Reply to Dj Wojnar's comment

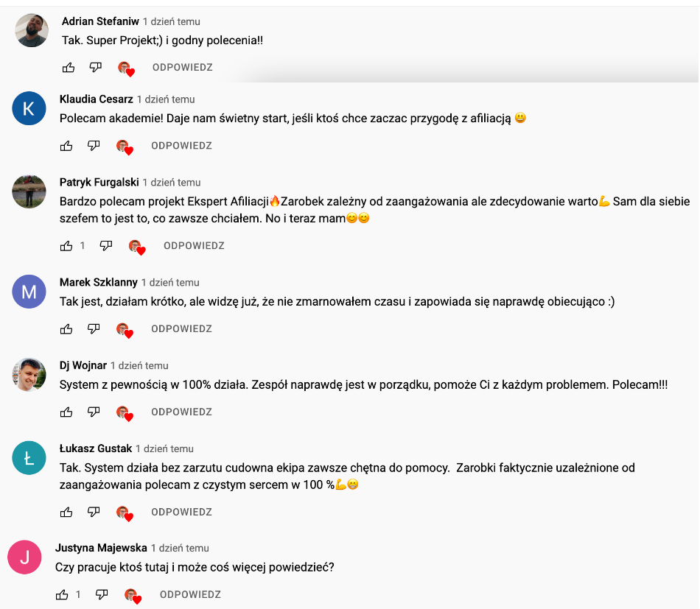click(x=181, y=412)
